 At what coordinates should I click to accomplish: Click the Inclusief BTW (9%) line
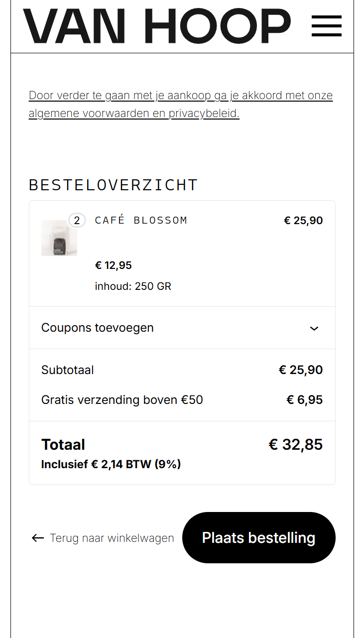coord(111,465)
